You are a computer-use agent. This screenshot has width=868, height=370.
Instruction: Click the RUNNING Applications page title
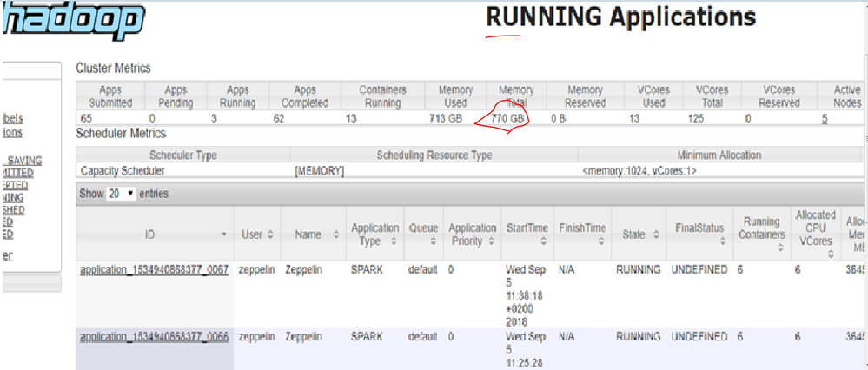[x=620, y=17]
